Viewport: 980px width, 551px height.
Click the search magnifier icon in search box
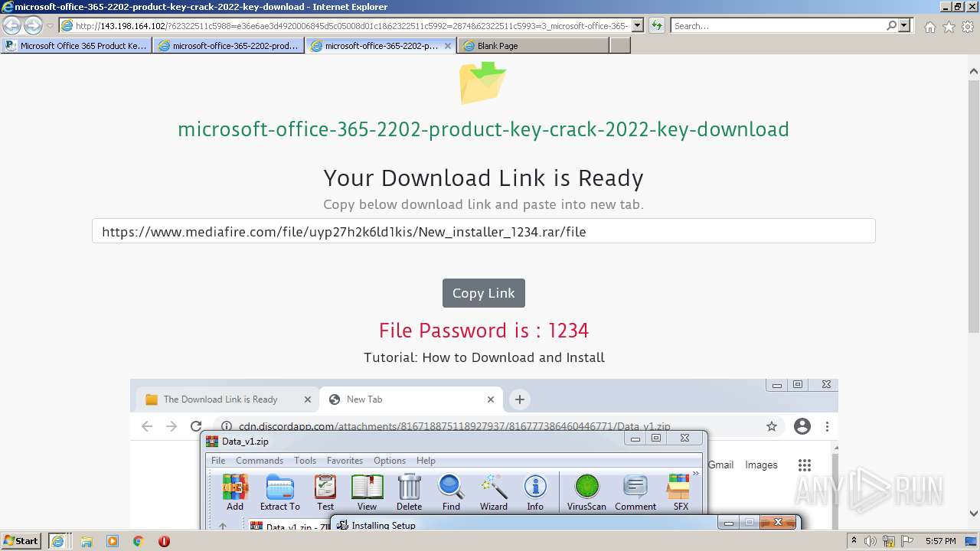[x=891, y=25]
